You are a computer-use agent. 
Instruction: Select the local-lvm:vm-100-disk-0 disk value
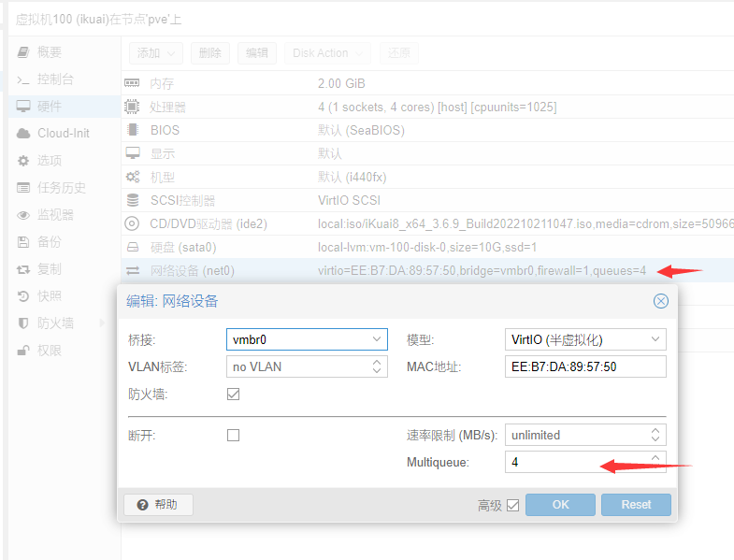tap(427, 247)
